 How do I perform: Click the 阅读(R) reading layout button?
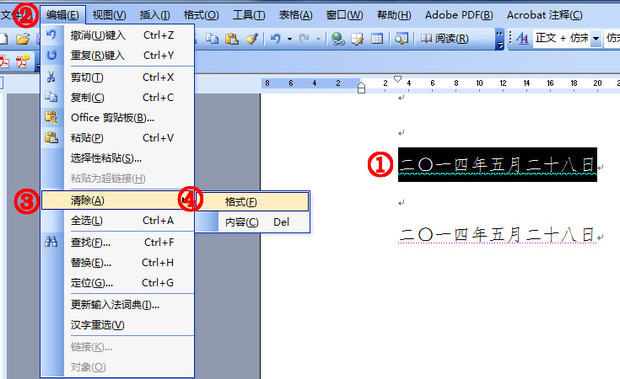[444, 38]
